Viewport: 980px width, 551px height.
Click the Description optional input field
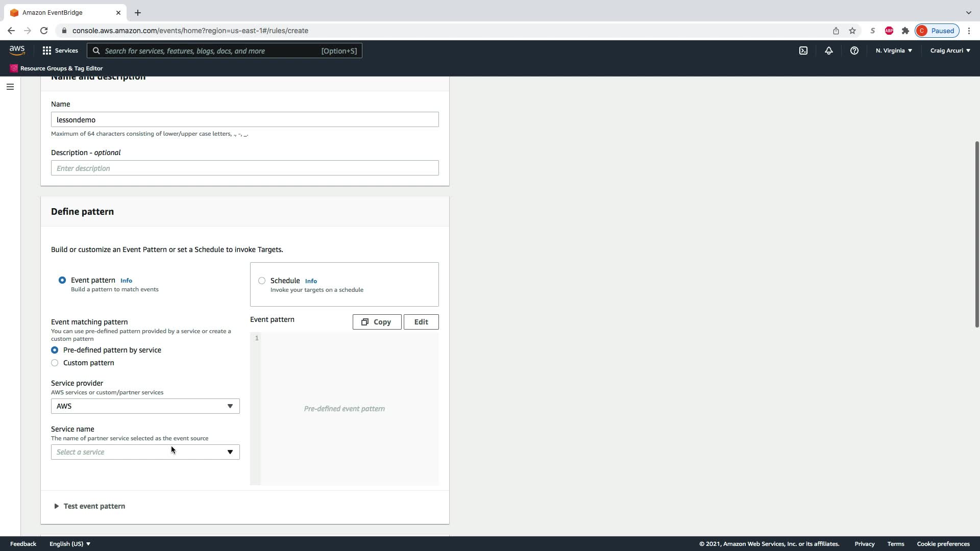244,168
